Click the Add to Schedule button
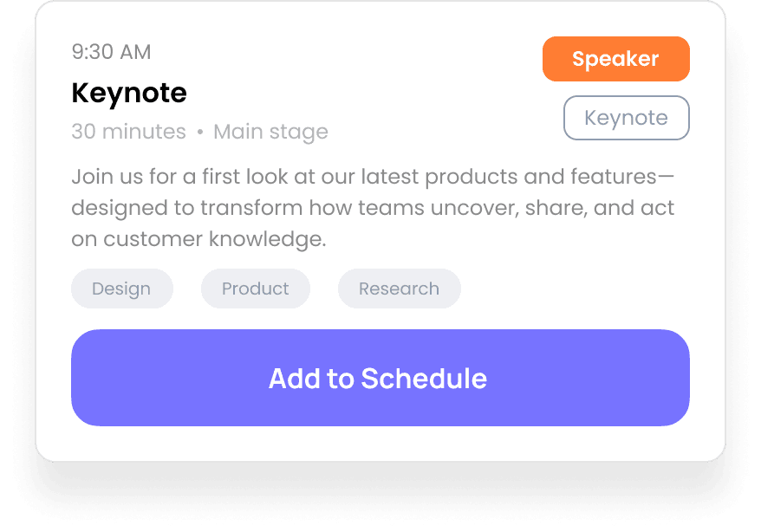This screenshot has width=761, height=532. pos(380,378)
